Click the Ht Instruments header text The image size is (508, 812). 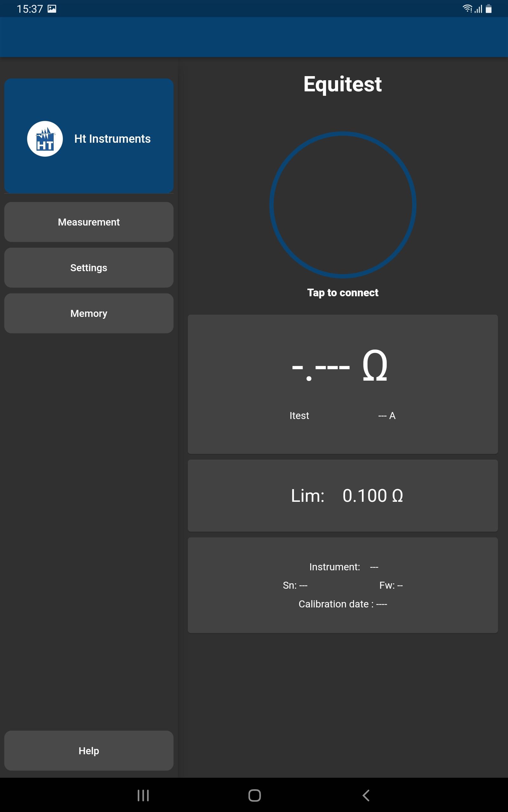112,139
